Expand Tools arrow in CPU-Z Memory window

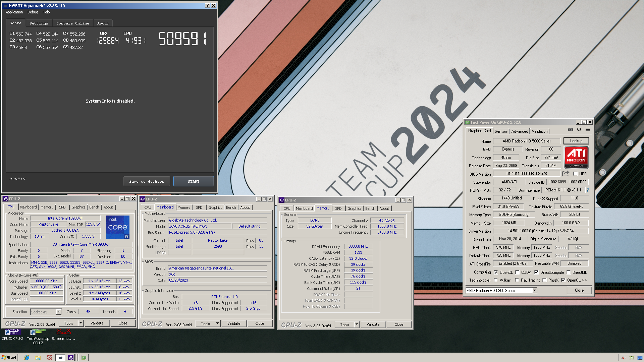(357, 324)
